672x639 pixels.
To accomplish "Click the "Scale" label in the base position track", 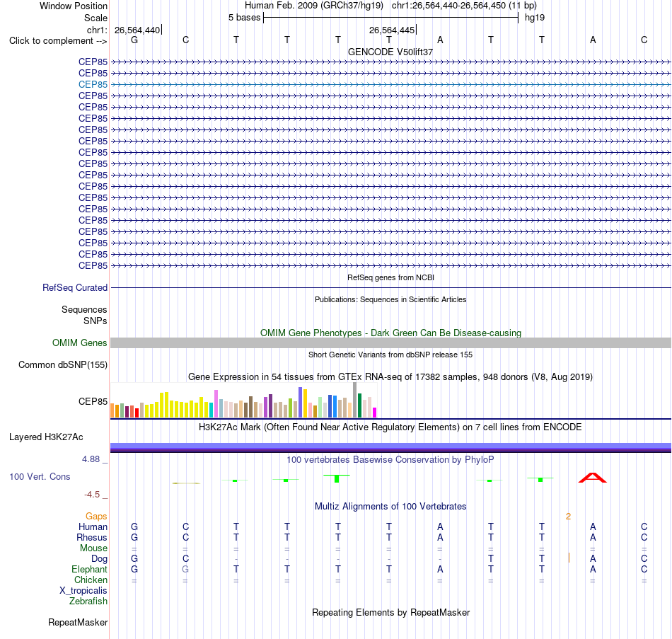I will pos(95,18).
